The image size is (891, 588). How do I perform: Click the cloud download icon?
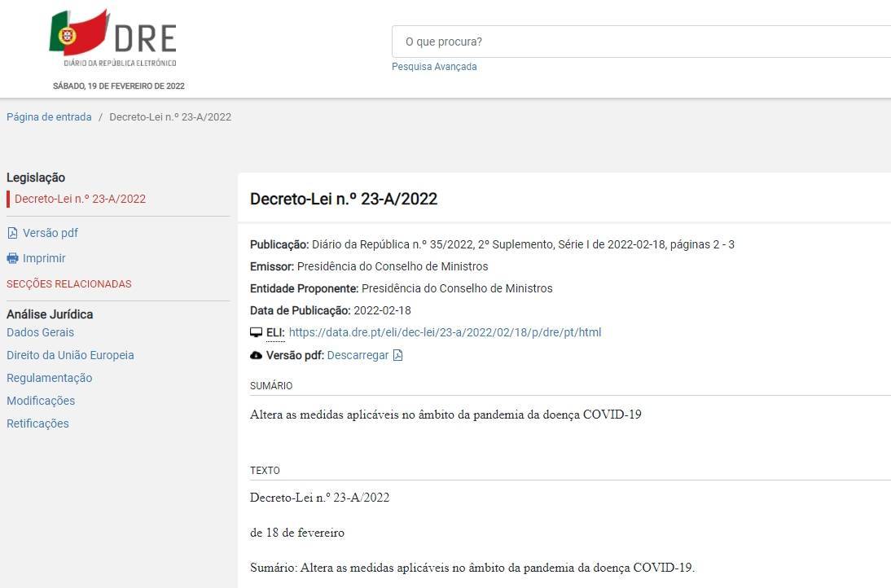coord(256,355)
